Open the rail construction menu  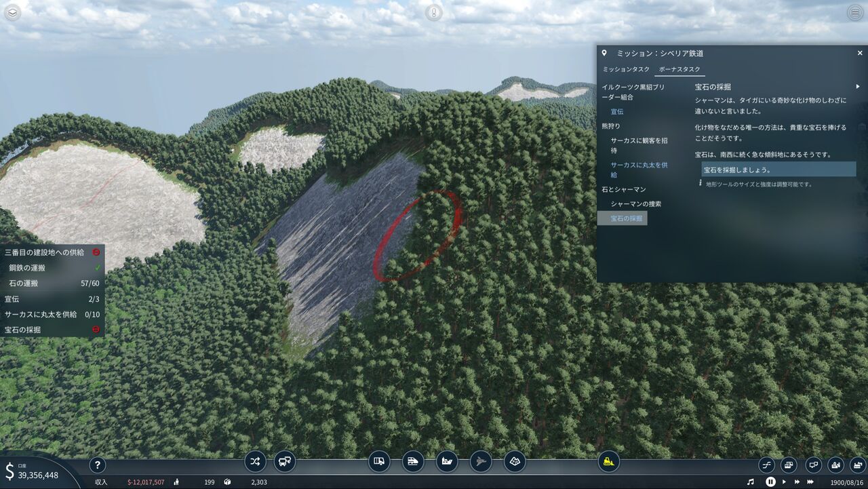(x=413, y=462)
